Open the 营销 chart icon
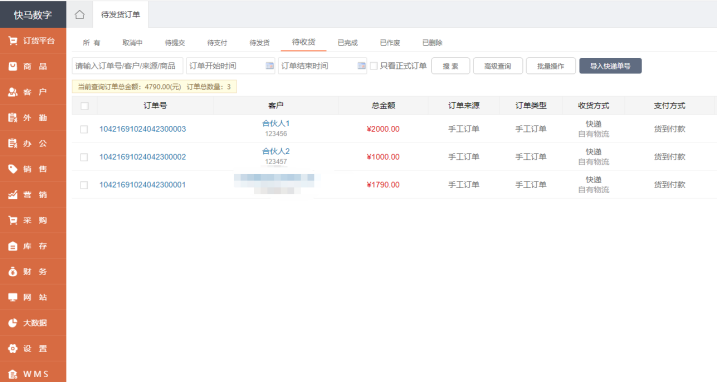The width and height of the screenshot is (717, 382). (x=13, y=194)
